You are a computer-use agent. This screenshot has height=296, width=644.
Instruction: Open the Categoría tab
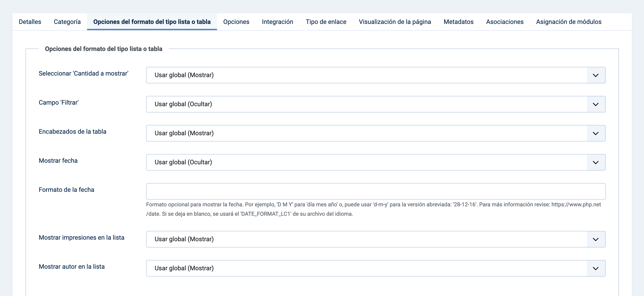(x=67, y=22)
